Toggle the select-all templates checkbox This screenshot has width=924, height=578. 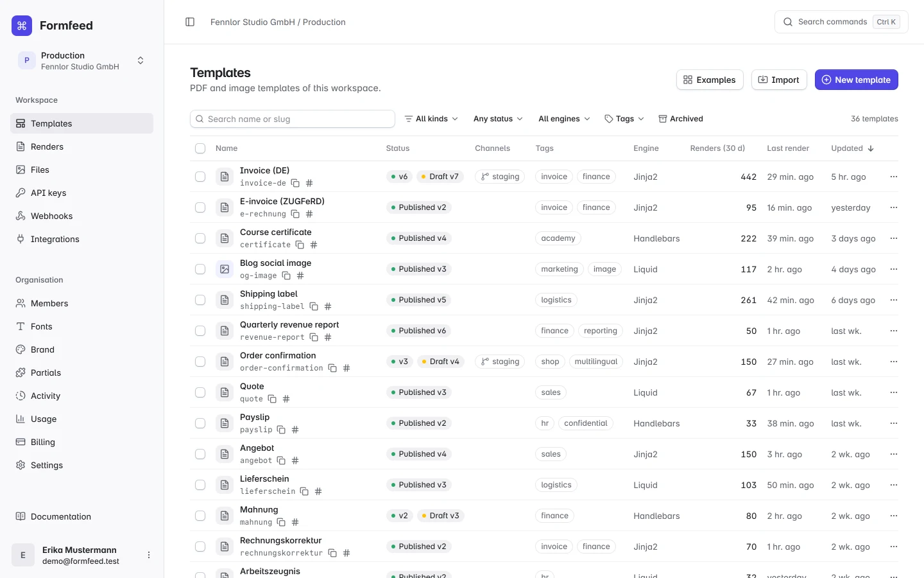[x=200, y=148]
